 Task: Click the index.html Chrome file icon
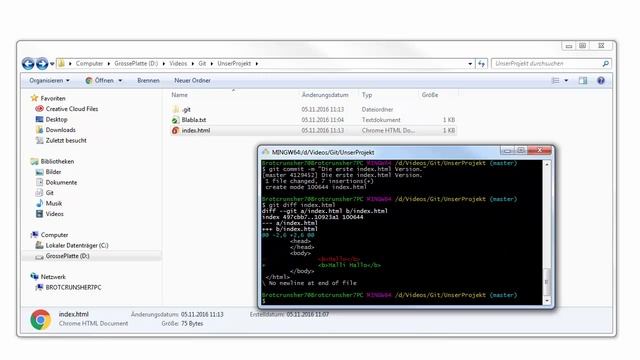coord(175,131)
